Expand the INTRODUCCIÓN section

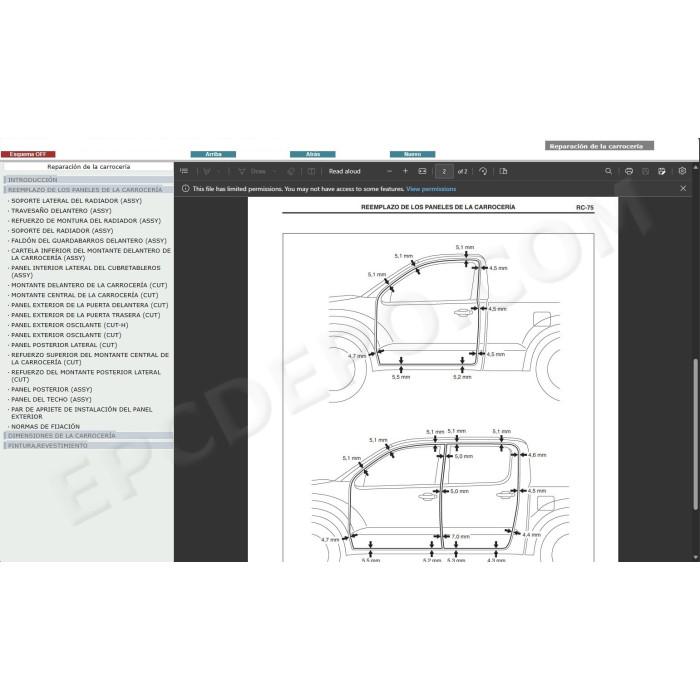[88, 180]
